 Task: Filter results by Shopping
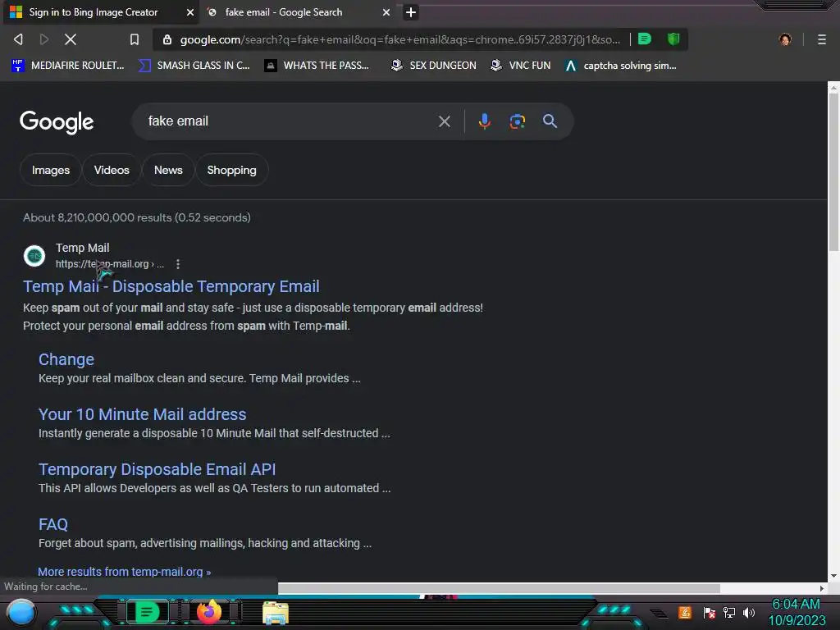(x=231, y=171)
